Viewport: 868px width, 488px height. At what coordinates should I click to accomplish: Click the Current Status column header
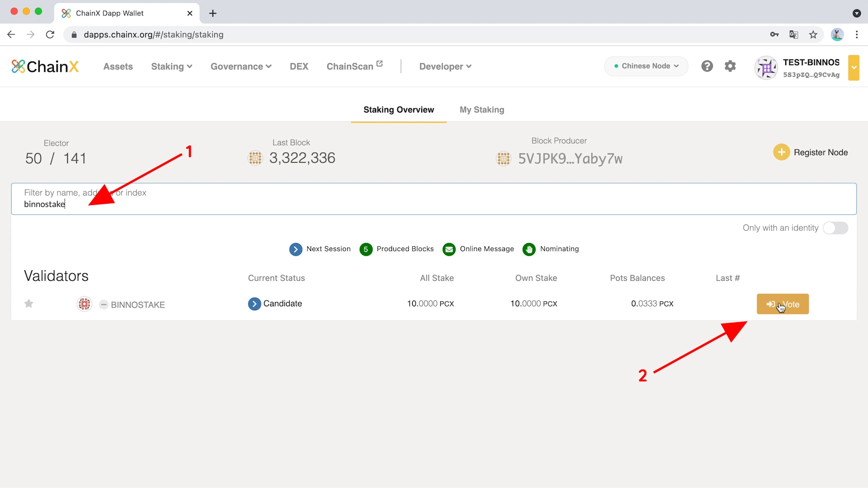pos(276,278)
